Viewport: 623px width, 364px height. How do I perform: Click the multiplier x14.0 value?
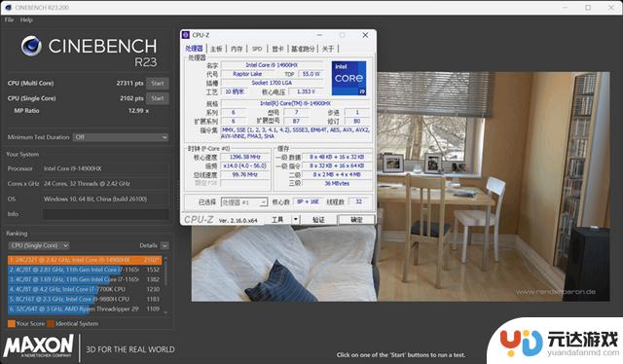[x=244, y=165]
